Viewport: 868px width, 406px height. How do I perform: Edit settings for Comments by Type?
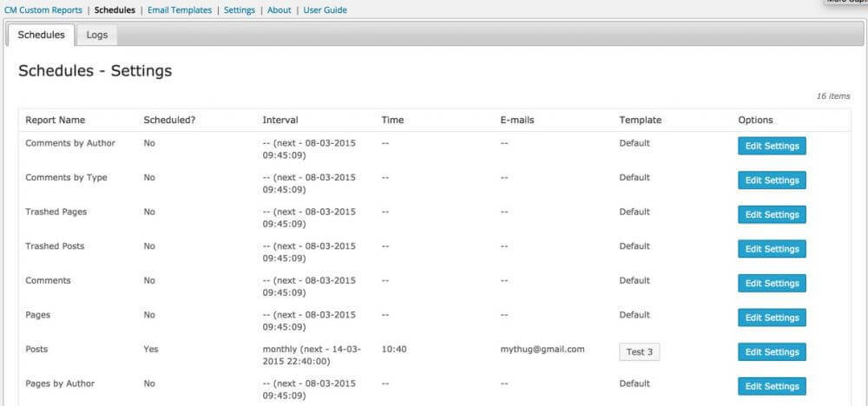[772, 180]
